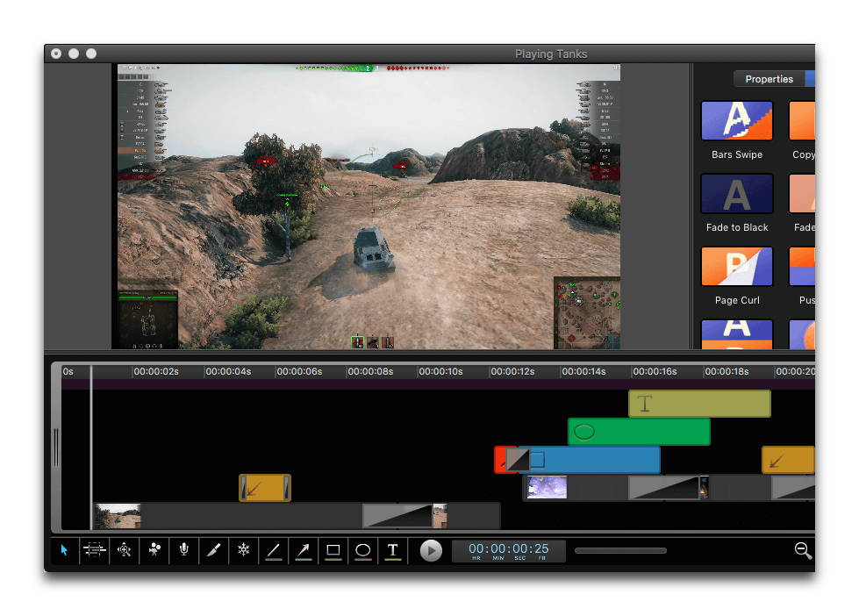This screenshot has height=616, width=859.
Task: Select the crop/trim tool in toolbar
Action: click(x=94, y=550)
